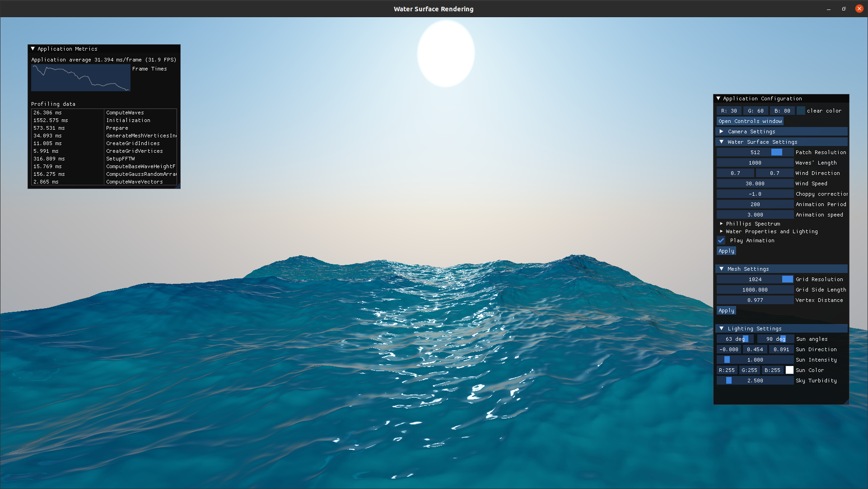The height and width of the screenshot is (489, 868).
Task: Click the Wind Speed value field
Action: click(755, 183)
